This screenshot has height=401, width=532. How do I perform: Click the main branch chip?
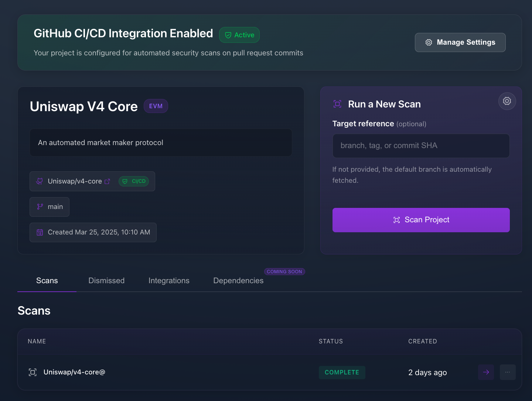(50, 207)
